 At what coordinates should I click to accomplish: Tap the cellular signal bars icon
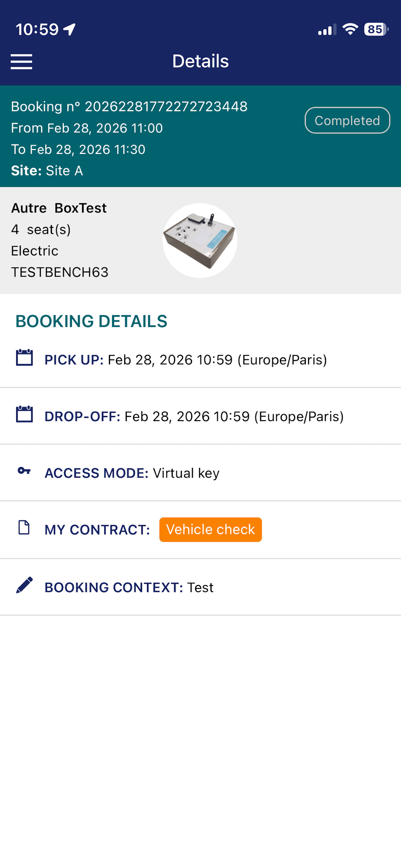[x=327, y=30]
